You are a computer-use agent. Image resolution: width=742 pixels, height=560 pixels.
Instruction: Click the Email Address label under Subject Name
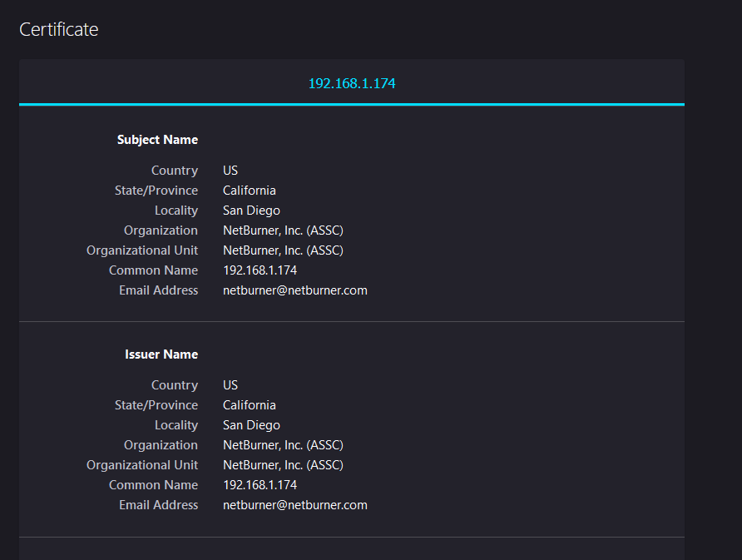pyautogui.click(x=159, y=290)
